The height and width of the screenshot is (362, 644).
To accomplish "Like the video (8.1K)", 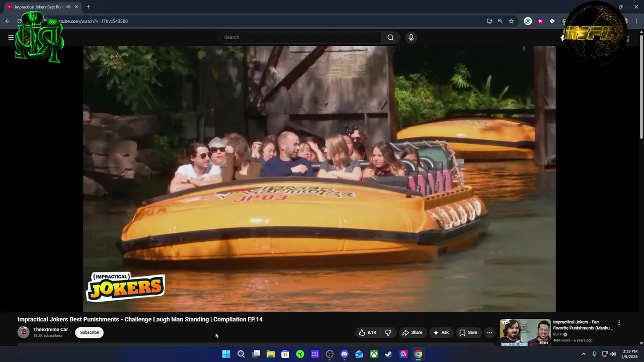I will (x=367, y=332).
